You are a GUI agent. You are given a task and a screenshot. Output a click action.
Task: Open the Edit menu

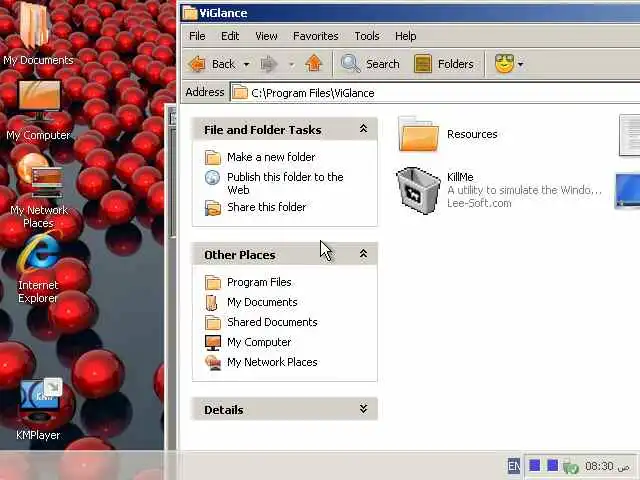click(230, 36)
